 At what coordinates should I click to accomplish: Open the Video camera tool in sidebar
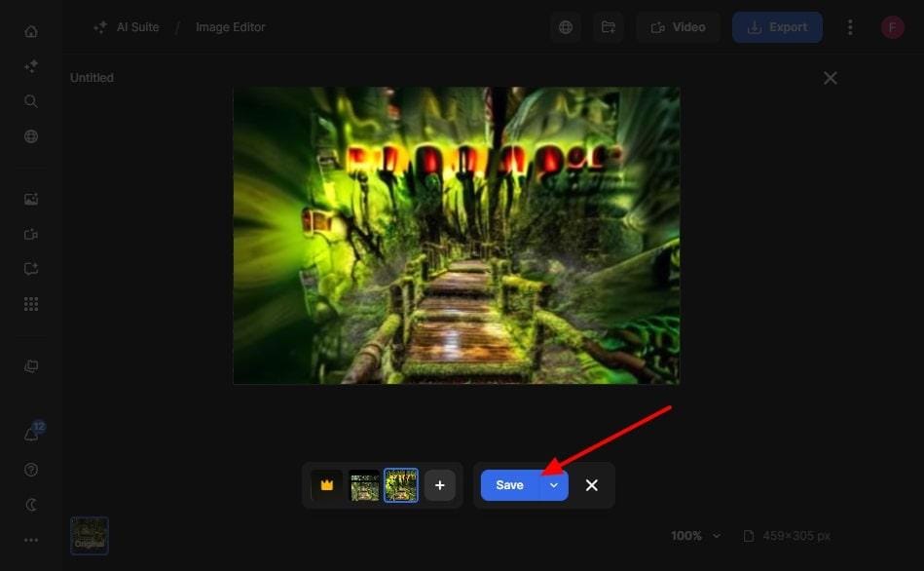30,234
